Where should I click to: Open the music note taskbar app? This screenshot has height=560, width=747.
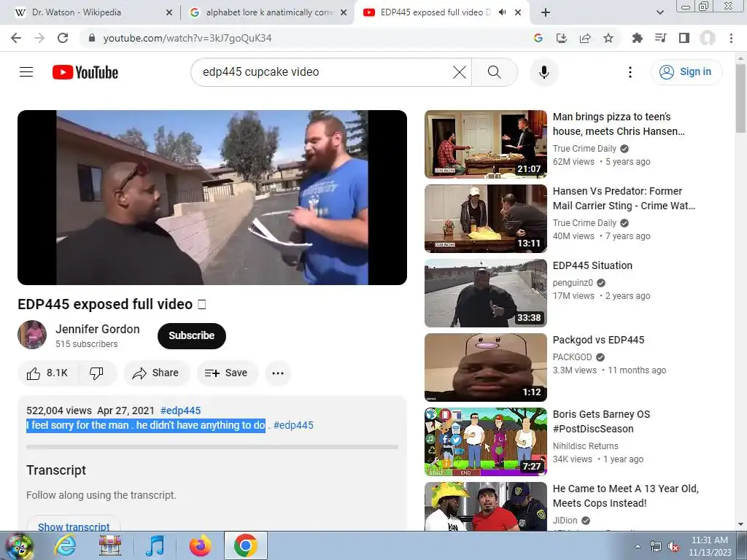click(x=155, y=545)
